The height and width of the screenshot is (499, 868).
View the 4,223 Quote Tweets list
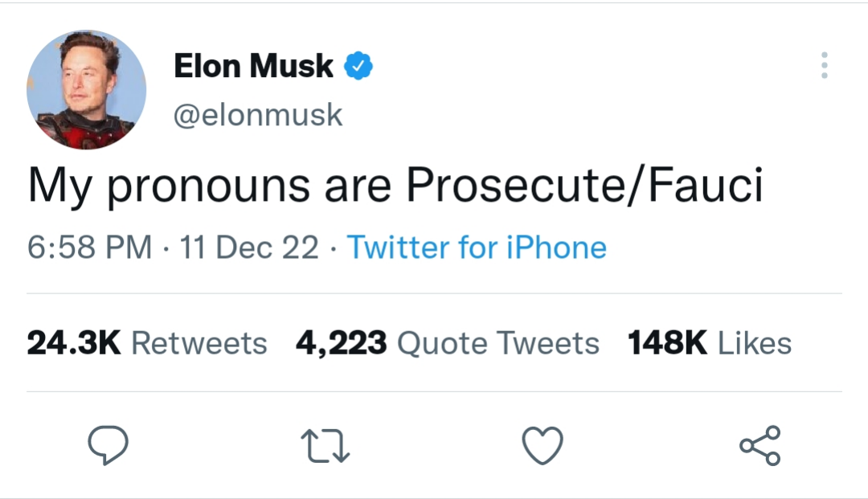point(448,343)
